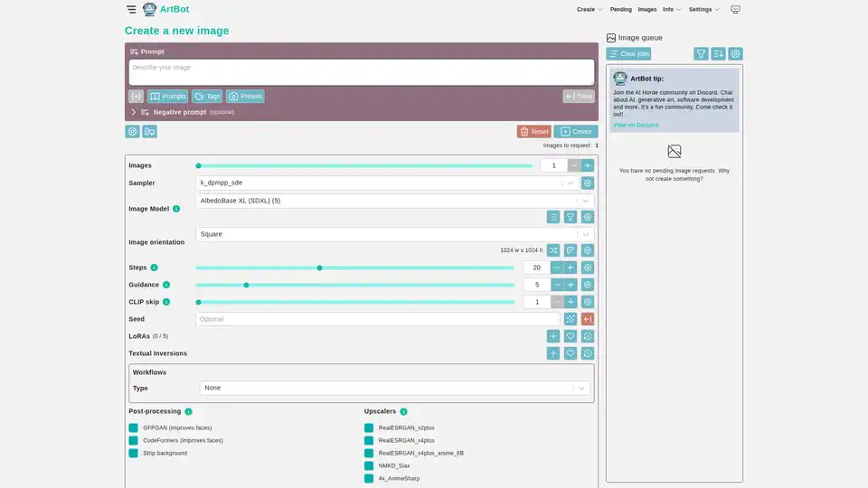
Task: Check the Strip background option
Action: pyautogui.click(x=134, y=453)
